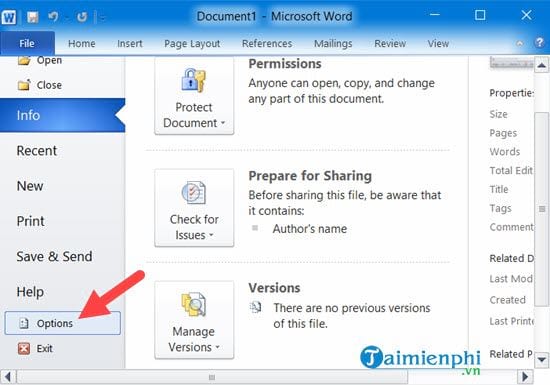
Task: Click the versions document icon beside text
Action: coord(255,308)
